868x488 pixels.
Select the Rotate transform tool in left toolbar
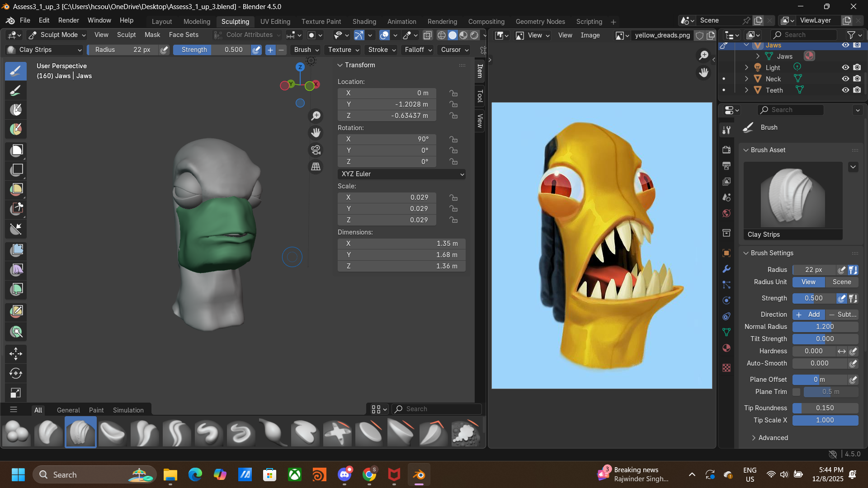pos(16,373)
